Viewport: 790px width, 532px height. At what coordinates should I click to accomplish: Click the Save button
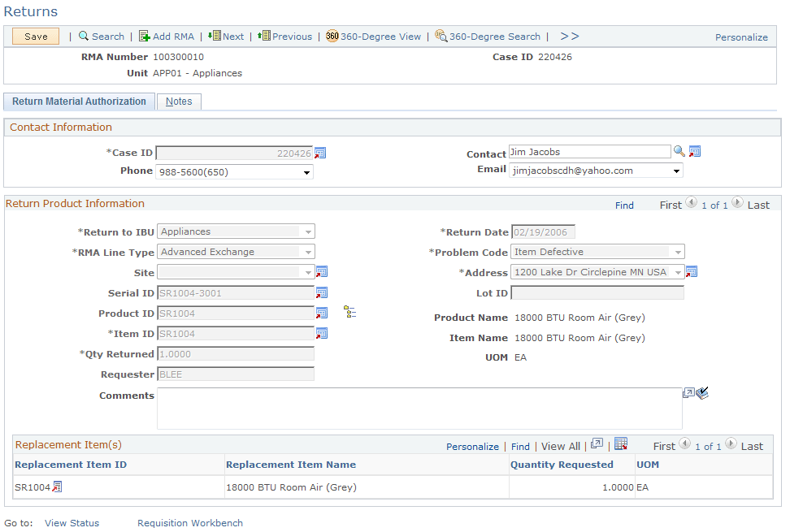pos(35,36)
